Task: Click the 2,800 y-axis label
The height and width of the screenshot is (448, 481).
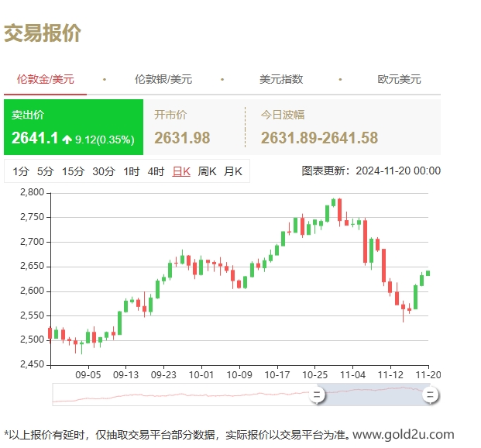Action: pos(33,192)
